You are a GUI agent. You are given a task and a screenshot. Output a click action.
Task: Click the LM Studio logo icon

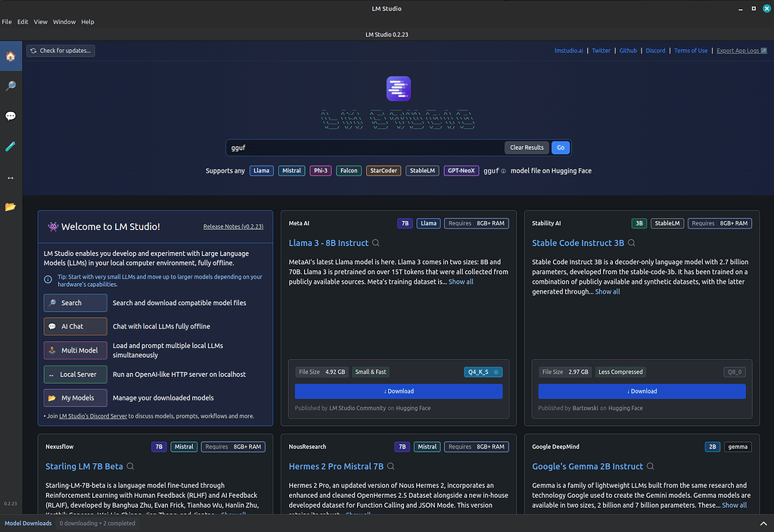click(398, 89)
